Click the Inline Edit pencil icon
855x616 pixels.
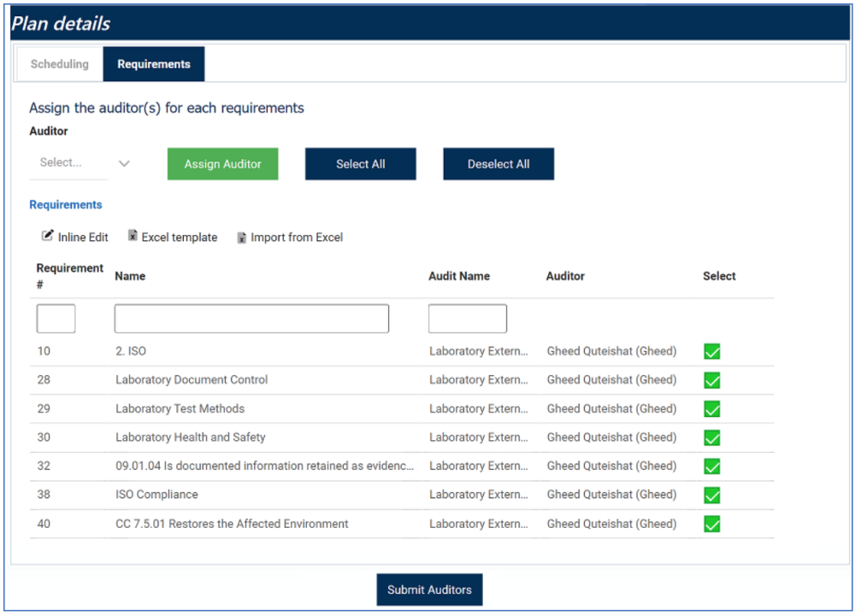click(47, 235)
